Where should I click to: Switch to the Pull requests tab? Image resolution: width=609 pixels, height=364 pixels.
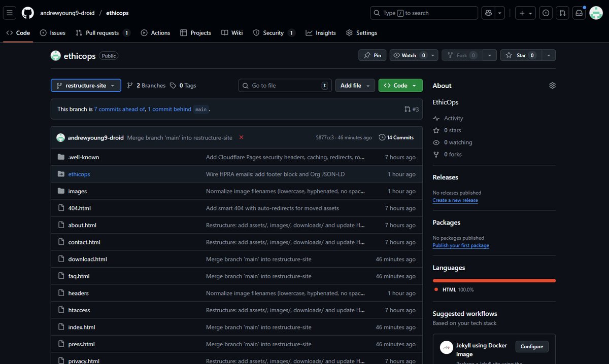[x=103, y=33]
